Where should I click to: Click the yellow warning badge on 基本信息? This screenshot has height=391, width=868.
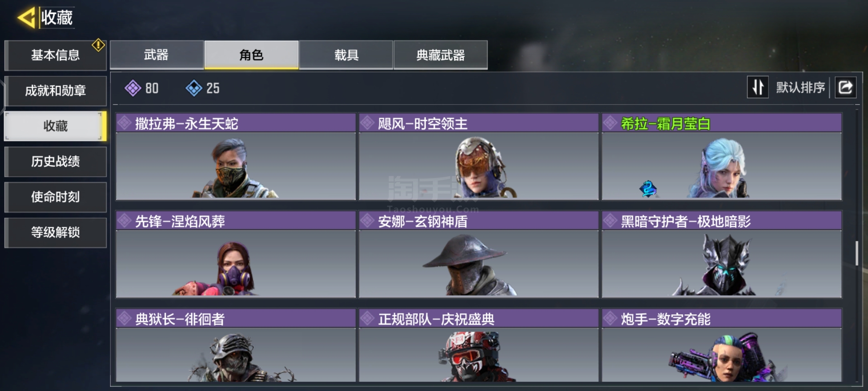click(x=98, y=45)
